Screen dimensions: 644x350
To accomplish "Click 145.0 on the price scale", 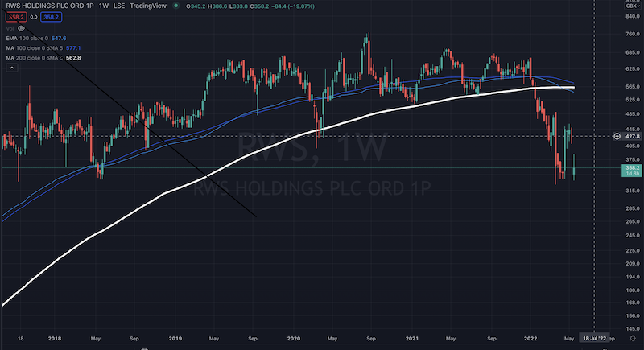I will click(x=633, y=329).
